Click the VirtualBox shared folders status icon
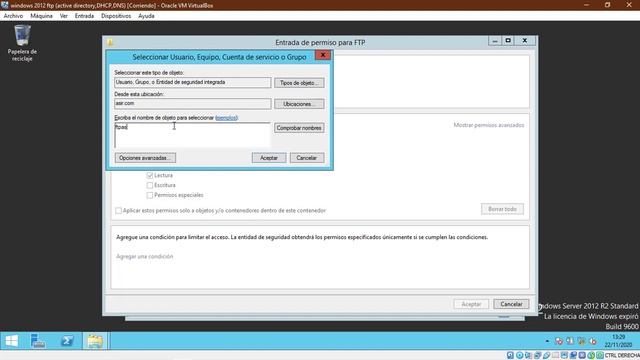Image resolution: width=640 pixels, height=360 pixels. [x=556, y=356]
